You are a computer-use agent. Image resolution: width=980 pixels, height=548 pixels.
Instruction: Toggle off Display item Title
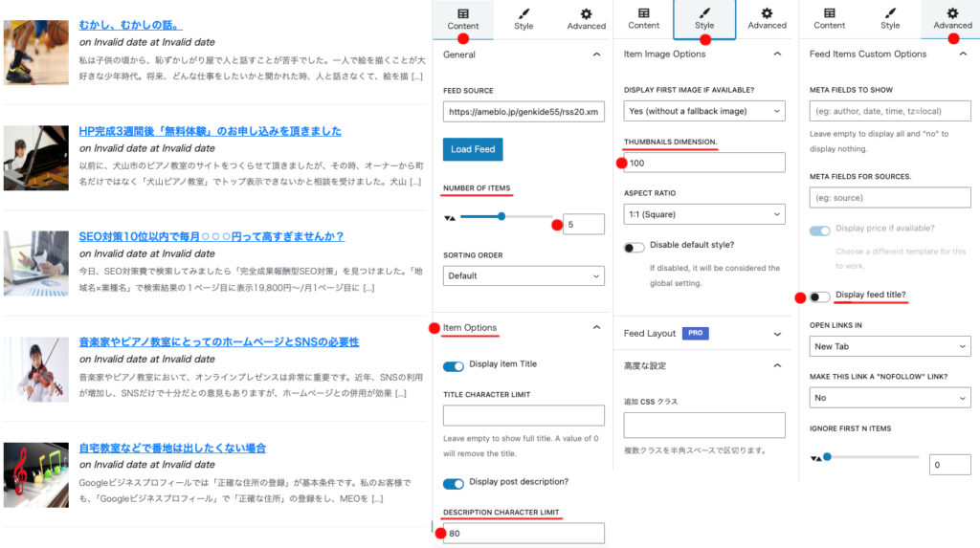pos(454,365)
